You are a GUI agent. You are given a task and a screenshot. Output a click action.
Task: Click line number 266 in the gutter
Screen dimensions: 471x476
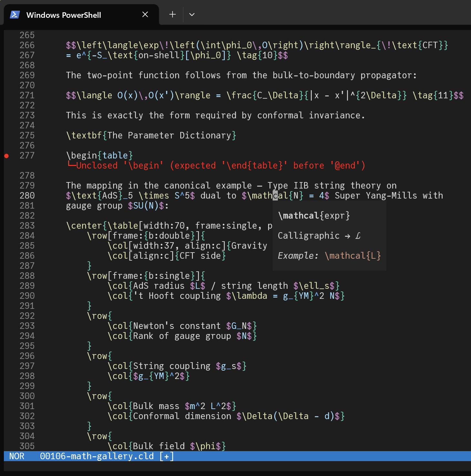click(27, 45)
